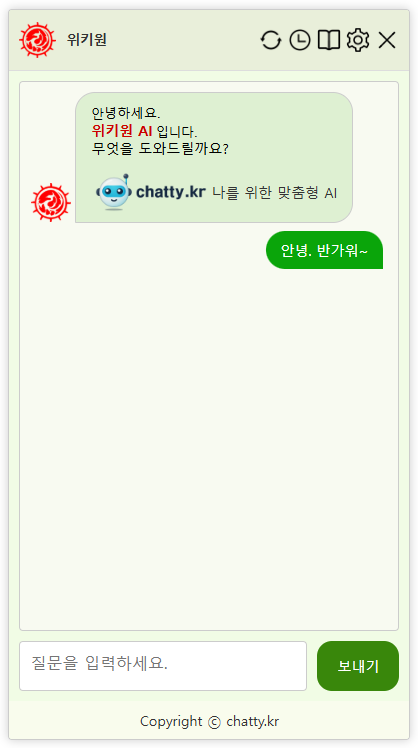Click the red 위키원 logo in header
This screenshot has height=748, width=418.
pos(38,40)
